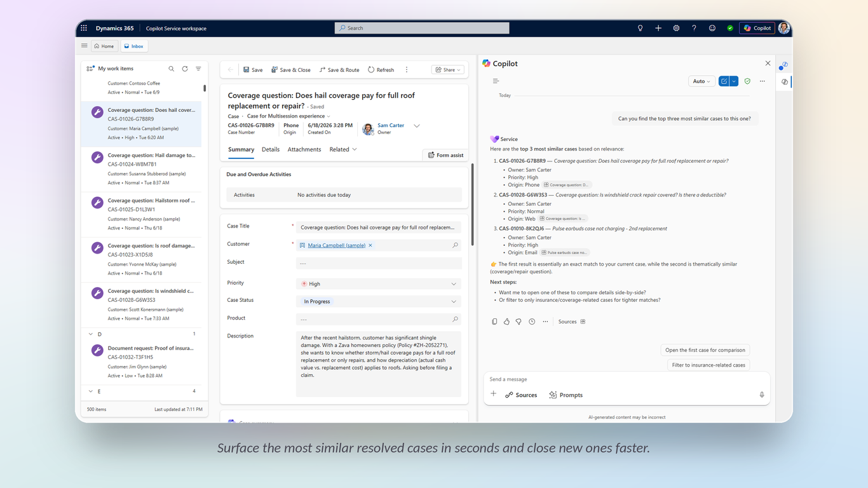
Task: Remove Maria Campbell from Customer field
Action: point(370,245)
